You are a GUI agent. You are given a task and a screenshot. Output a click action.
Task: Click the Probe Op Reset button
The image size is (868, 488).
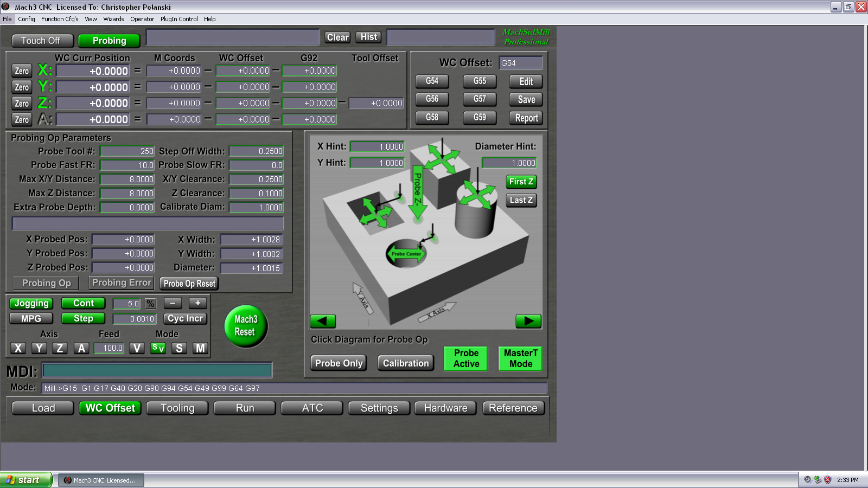189,284
